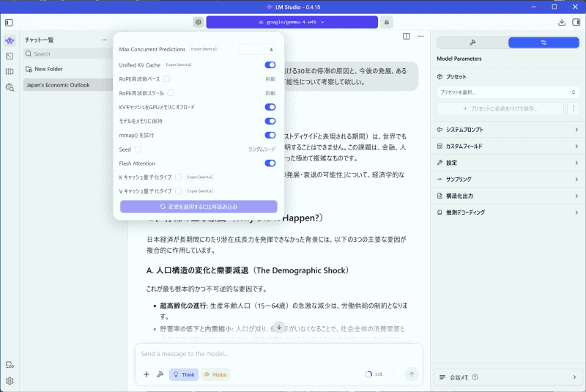
Task: Click the plus attach button in message box
Action: (146, 374)
